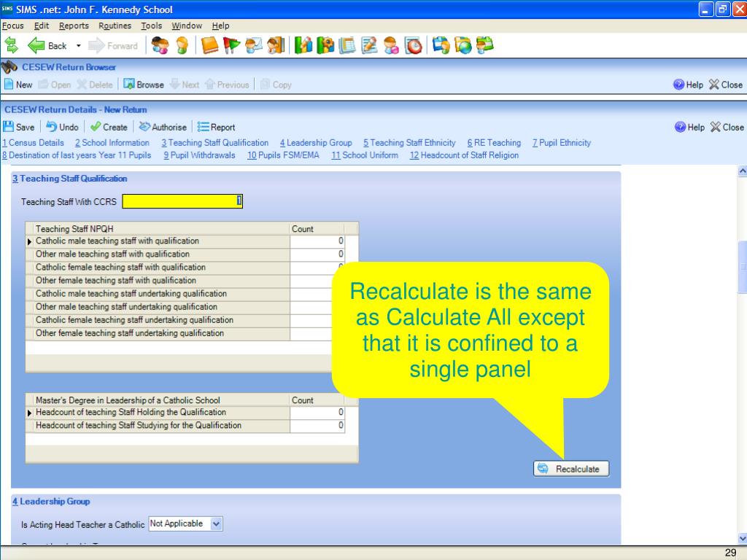Click the red clock icon
Viewport: 747px width, 560px height.
tap(414, 46)
